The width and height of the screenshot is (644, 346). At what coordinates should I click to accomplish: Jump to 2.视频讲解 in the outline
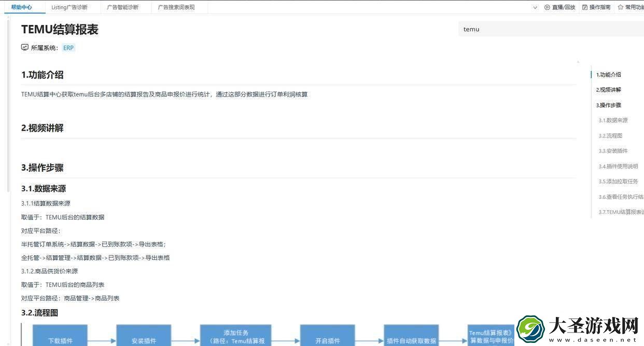609,90
